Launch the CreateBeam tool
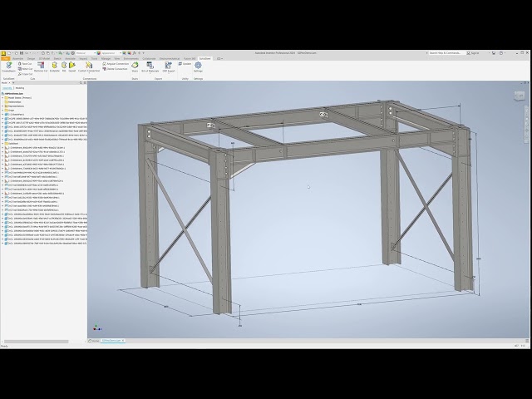This screenshot has height=399, width=532. coord(8,66)
